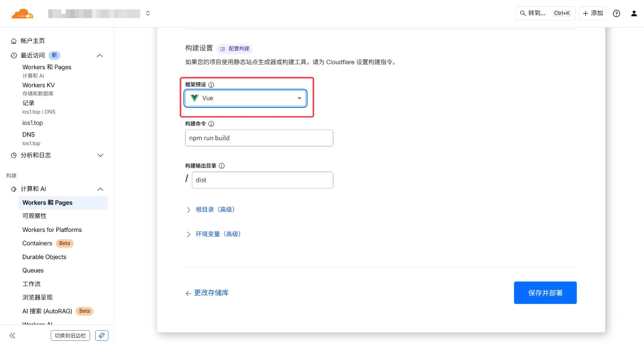Click info icon next to 框架预设
The width and height of the screenshot is (644, 344).
click(x=211, y=85)
